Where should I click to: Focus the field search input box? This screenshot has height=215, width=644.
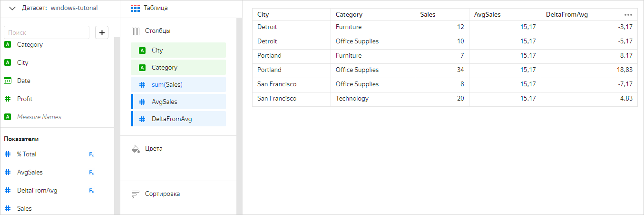coord(47,32)
